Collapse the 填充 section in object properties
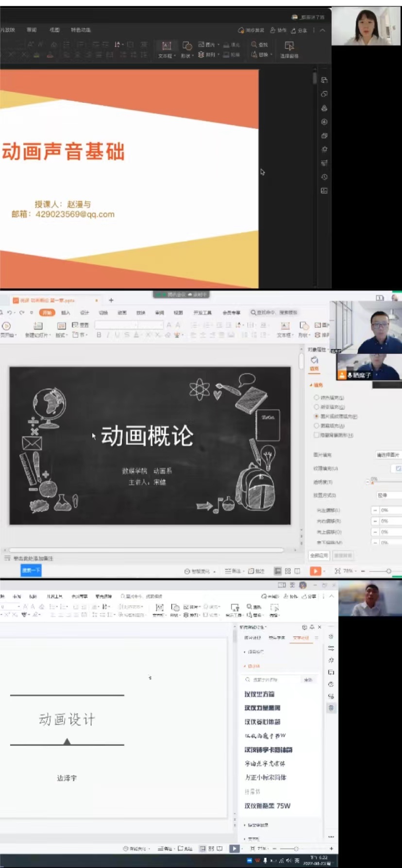Viewport: 402px width, 868px height. pos(311,385)
